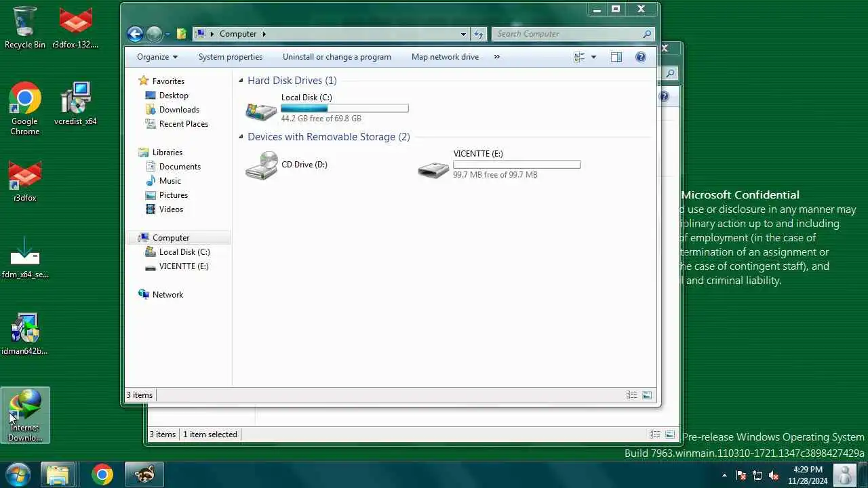Open the raccoon app on taskbar
Screen dimensions: 868x488
[144, 474]
